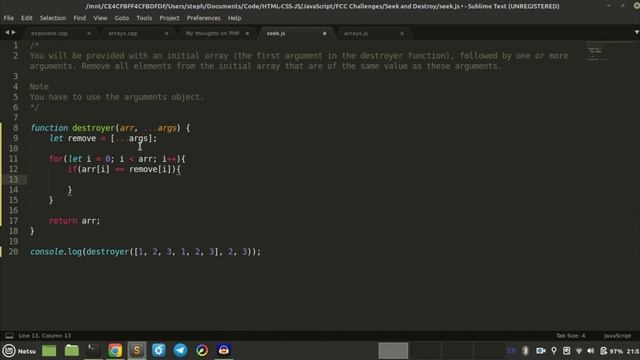Close the arrays.cpp tab
640x360 pixels.
coord(166,33)
